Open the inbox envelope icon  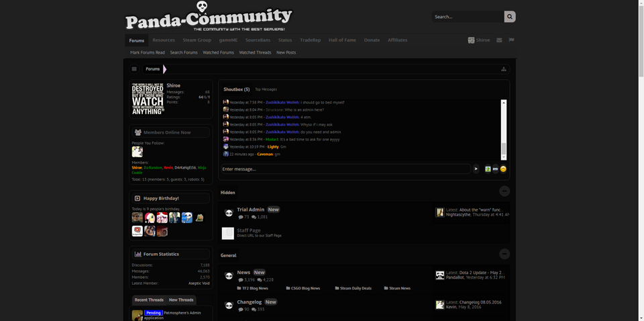pos(499,40)
